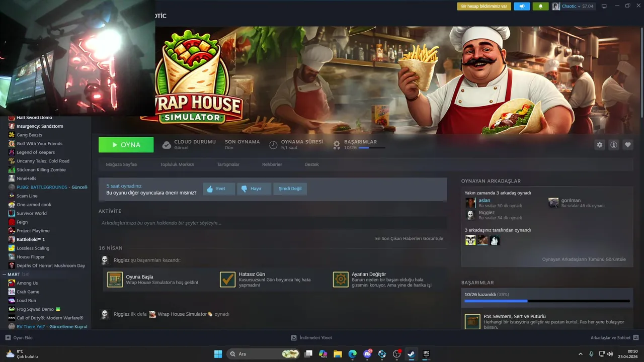Viewport: 644px width, 362px height.
Task: Click the 10/26 achievements progress bar in header
Action: coord(371,148)
